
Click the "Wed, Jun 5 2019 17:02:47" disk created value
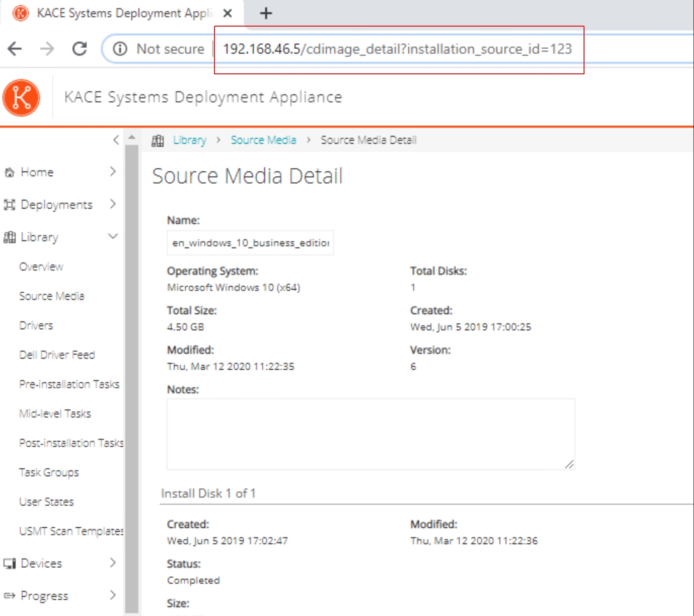(227, 541)
